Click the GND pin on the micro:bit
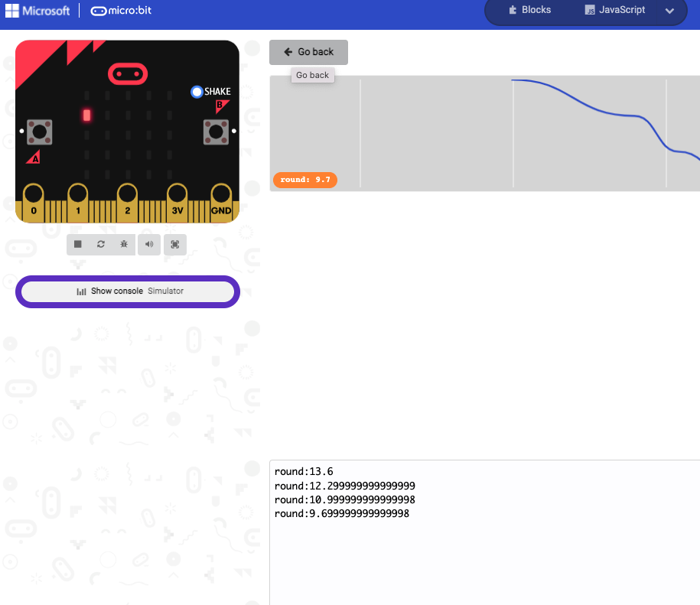Screen dimensions: 700x605 [x=221, y=203]
